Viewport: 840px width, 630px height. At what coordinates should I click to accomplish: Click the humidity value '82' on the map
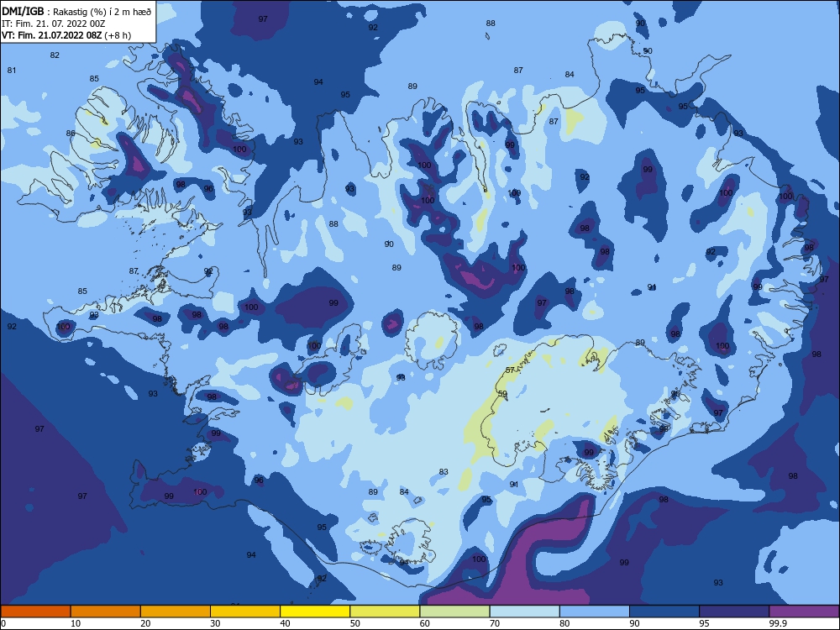click(55, 55)
